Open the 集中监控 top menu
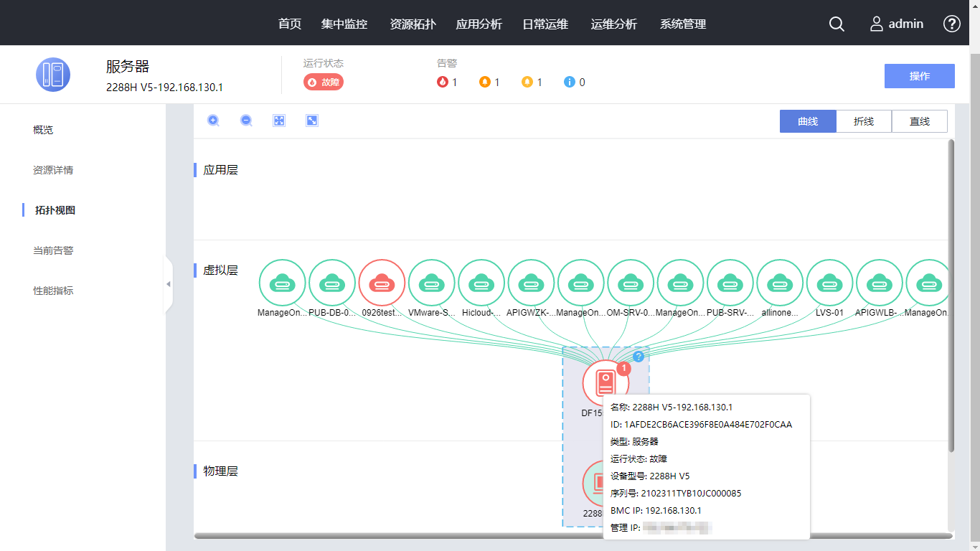 [x=344, y=24]
